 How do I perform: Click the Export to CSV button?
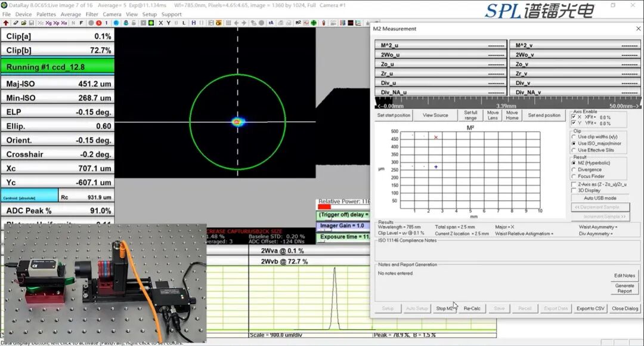pos(590,308)
